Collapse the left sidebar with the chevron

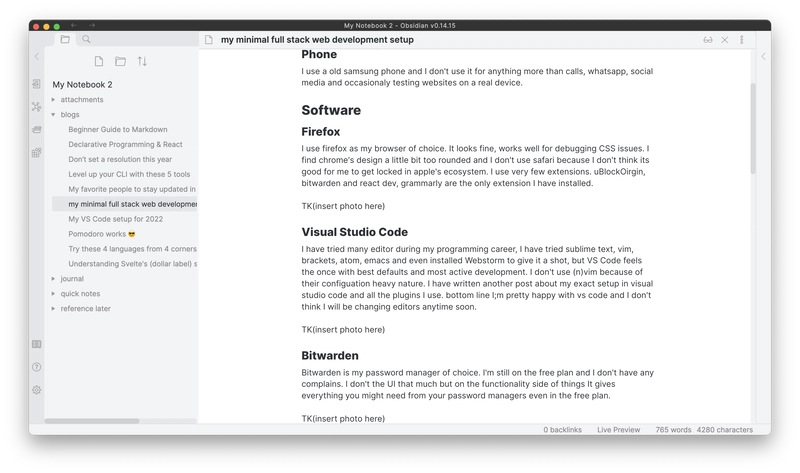[x=37, y=56]
